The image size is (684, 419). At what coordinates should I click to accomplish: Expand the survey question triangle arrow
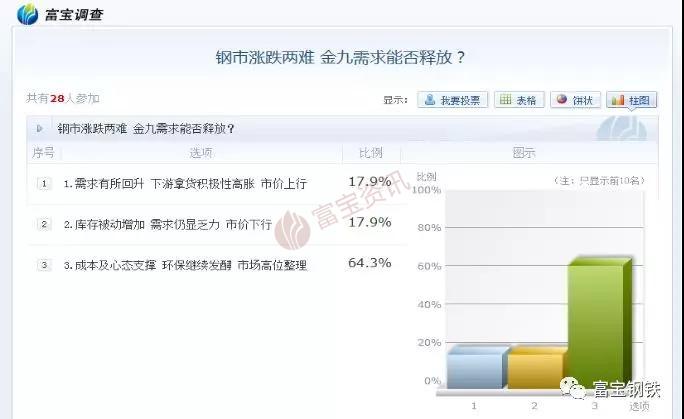point(39,129)
